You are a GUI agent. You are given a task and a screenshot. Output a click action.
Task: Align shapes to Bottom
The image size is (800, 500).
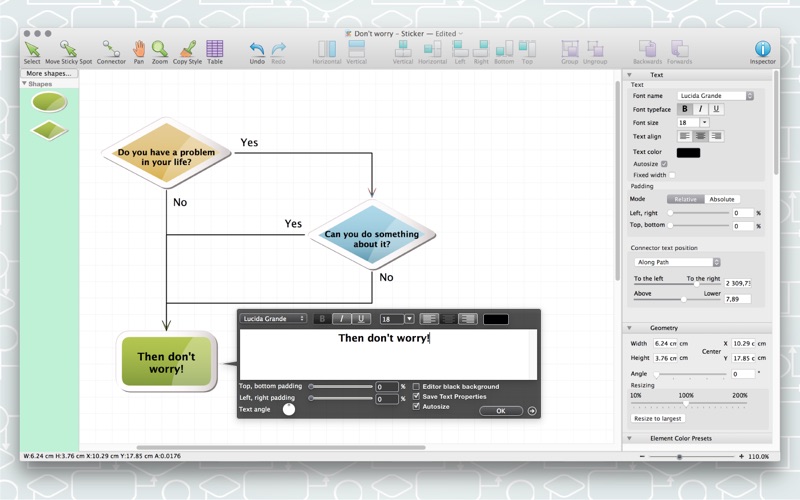[x=504, y=53]
